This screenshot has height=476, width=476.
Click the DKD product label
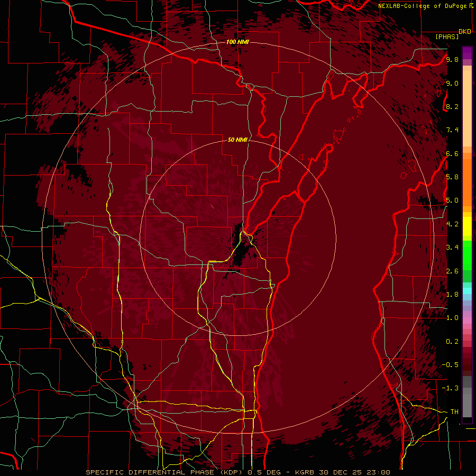click(465, 32)
